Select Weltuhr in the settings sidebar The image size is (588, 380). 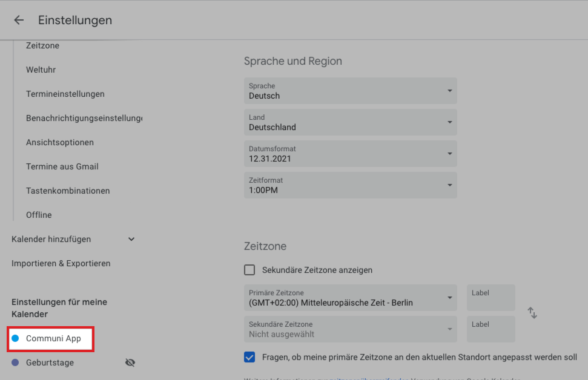[x=41, y=70]
